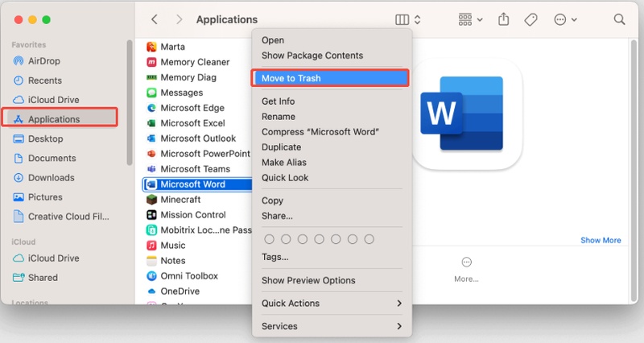Open the ellipsis action menu in toolbar
The height and width of the screenshot is (343, 644).
pos(565,19)
